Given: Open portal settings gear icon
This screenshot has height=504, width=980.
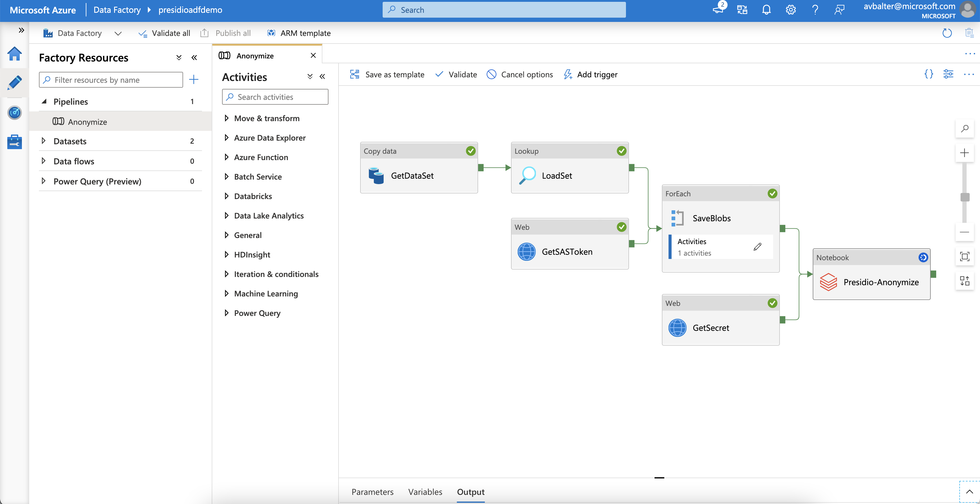Looking at the screenshot, I should [791, 10].
